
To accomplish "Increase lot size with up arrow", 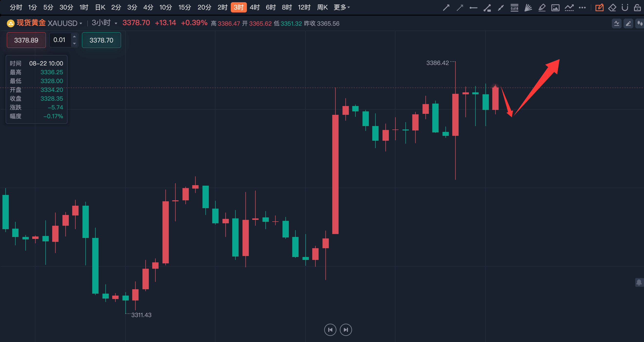I will coord(74,37).
